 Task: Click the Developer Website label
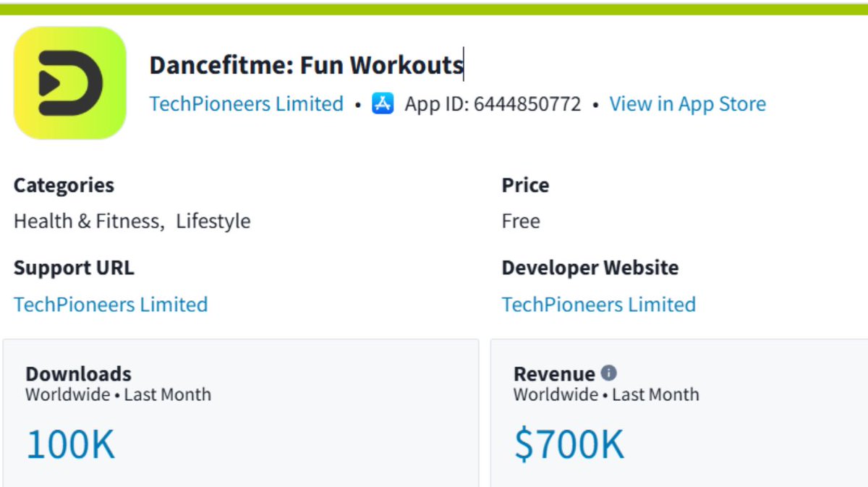(x=590, y=268)
